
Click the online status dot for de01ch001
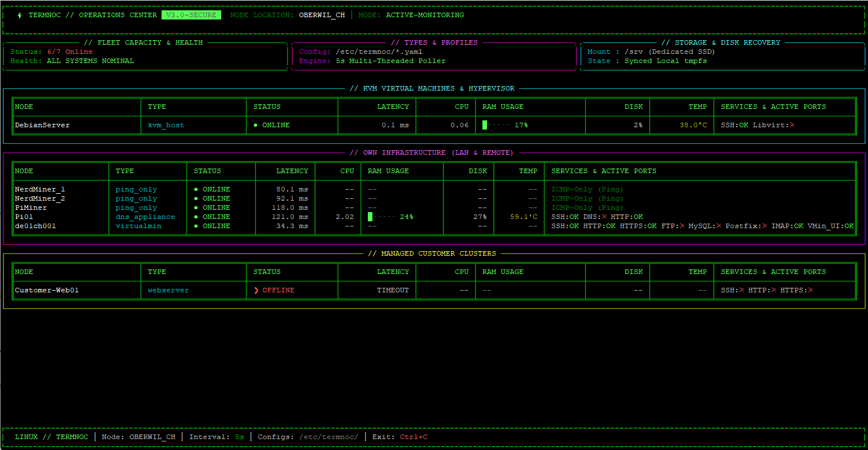196,226
